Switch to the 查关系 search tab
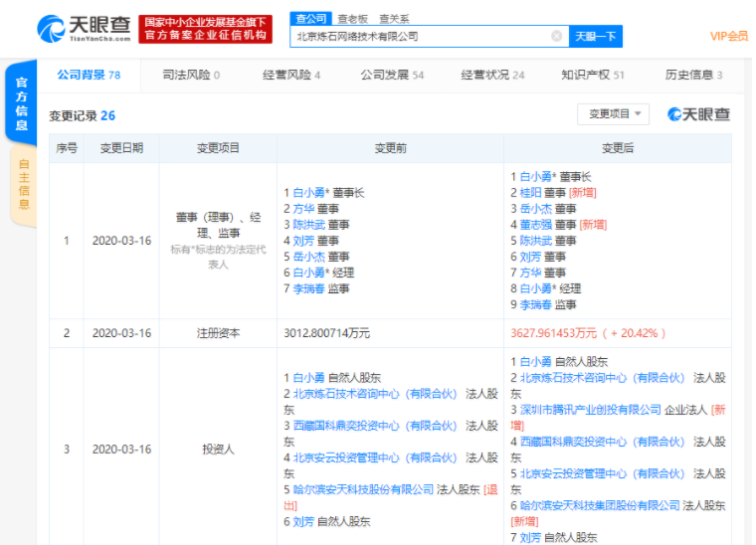This screenshot has width=756, height=545. pyautogui.click(x=394, y=19)
